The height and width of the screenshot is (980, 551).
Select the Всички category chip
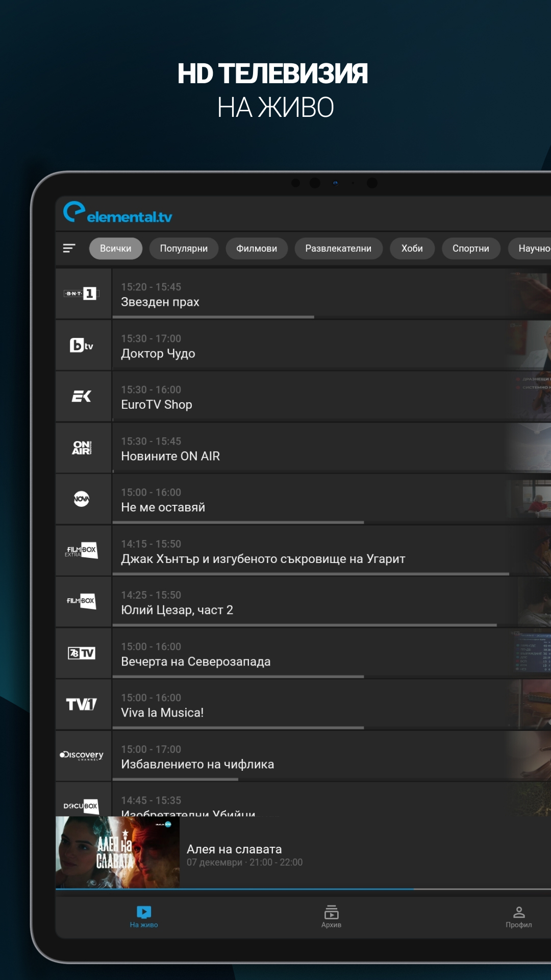pos(116,249)
